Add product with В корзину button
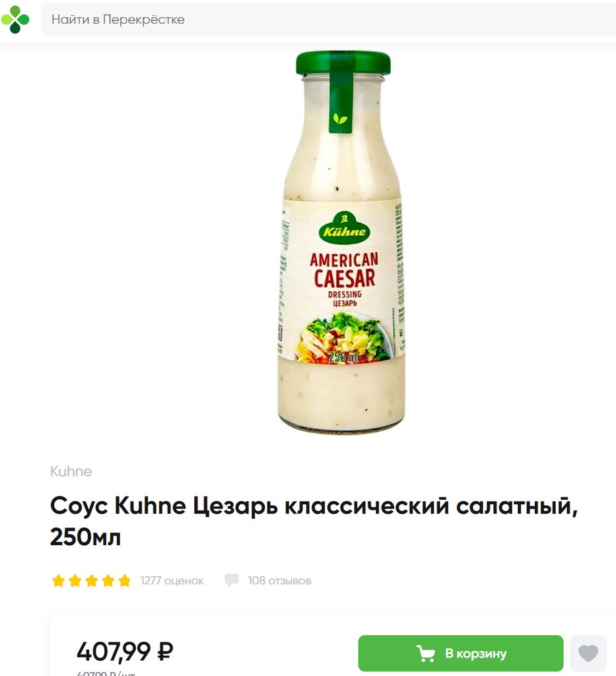The image size is (616, 676). (x=460, y=653)
